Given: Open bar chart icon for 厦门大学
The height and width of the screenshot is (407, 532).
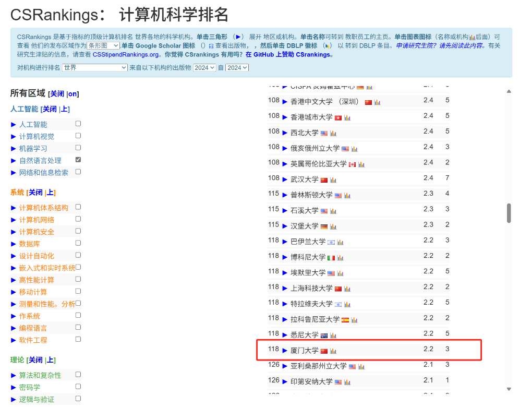Looking at the screenshot, I should tap(333, 351).
